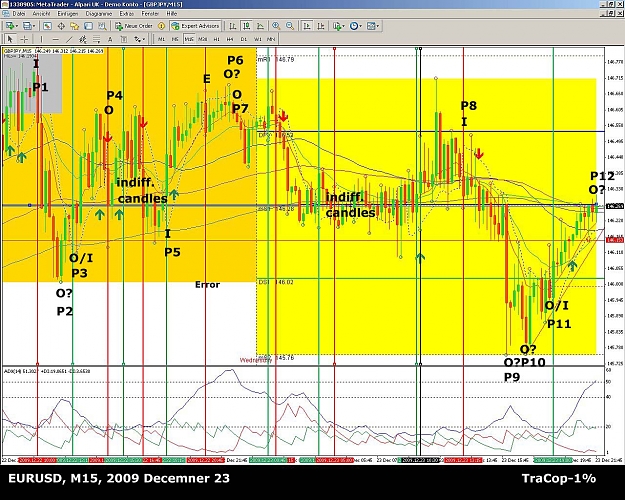Click the Neue Order button
The image size is (625, 500).
tap(134, 26)
